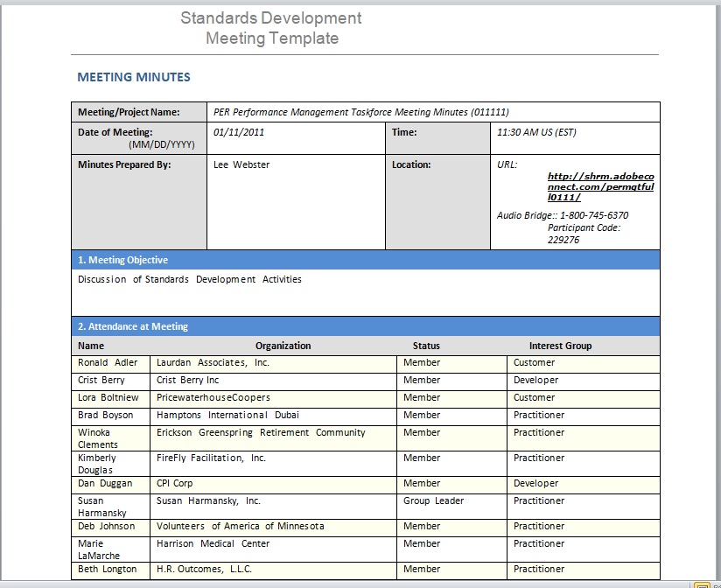Screen dimensions: 721x588
Task: Click the 1. Meeting Objective section header
Action: click(123, 260)
